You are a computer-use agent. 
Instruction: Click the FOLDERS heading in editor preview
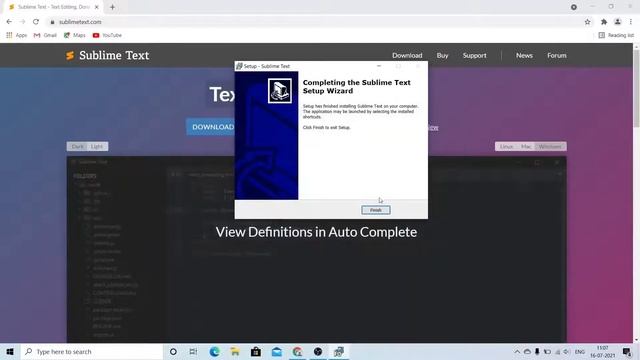[84, 176]
